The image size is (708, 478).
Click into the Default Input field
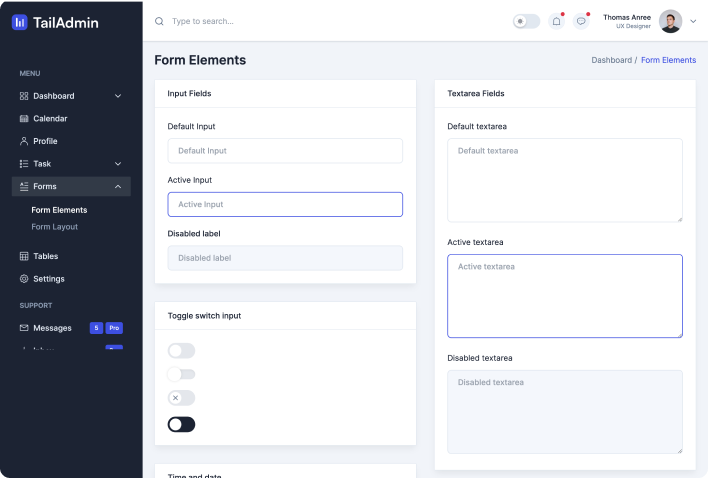(x=285, y=151)
